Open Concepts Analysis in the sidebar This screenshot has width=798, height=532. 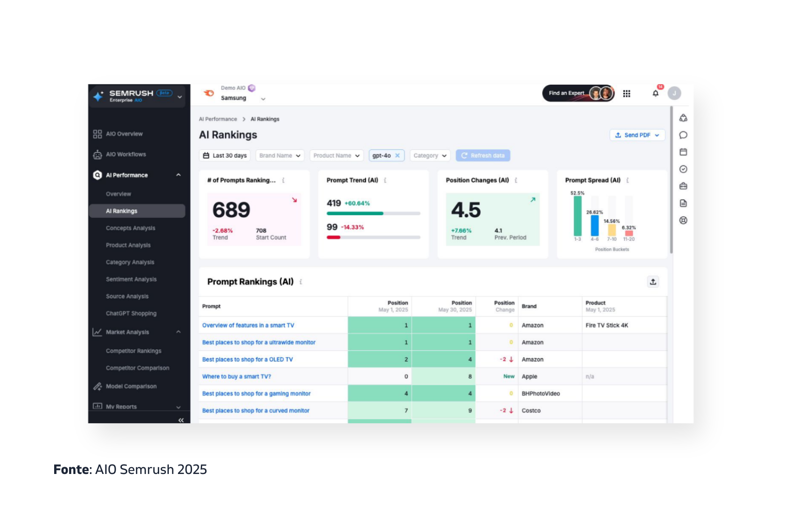(131, 228)
